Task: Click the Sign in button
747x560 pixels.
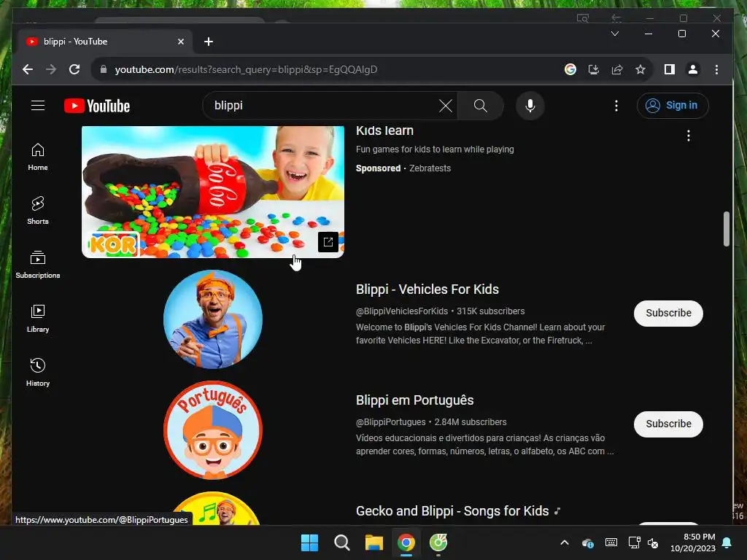Action: pos(672,106)
